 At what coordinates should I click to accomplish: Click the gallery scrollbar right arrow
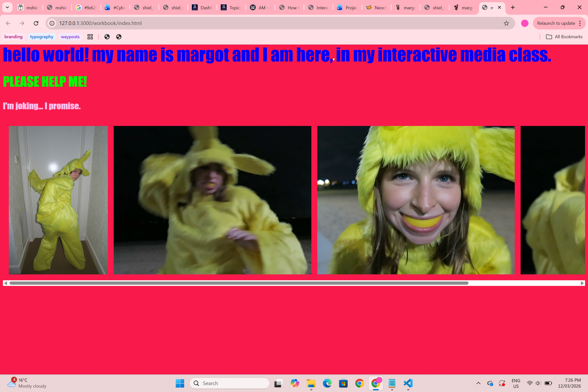(582, 283)
